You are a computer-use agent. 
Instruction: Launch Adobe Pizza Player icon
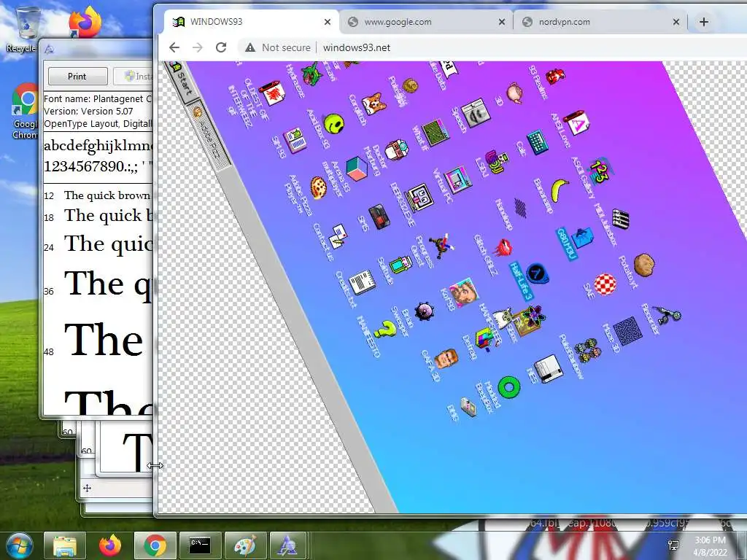pyautogui.click(x=318, y=187)
